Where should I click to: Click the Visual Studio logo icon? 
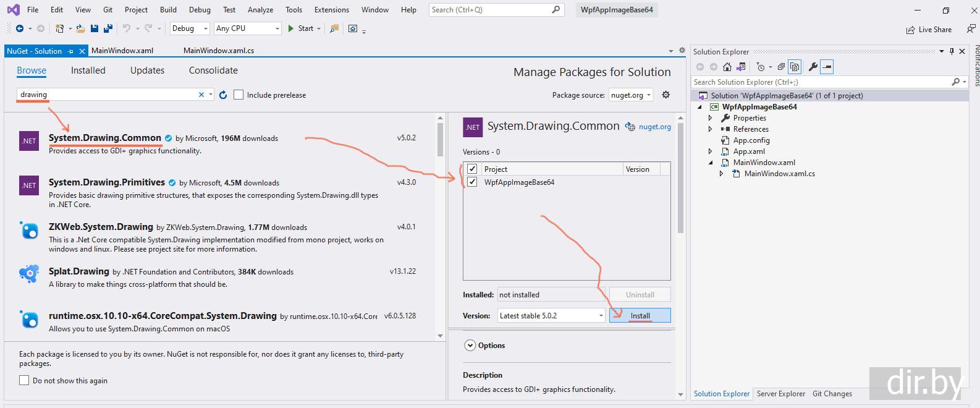pos(13,10)
